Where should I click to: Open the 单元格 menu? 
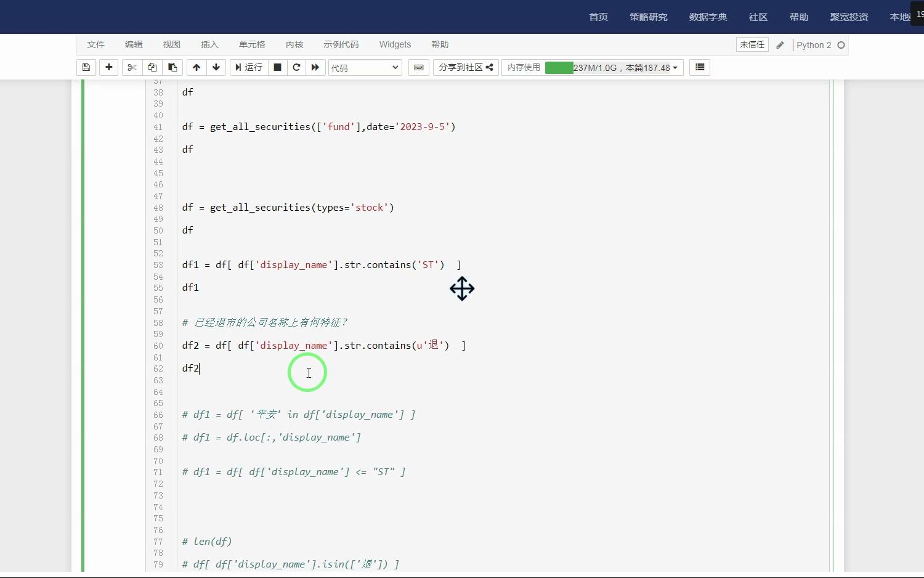(252, 44)
